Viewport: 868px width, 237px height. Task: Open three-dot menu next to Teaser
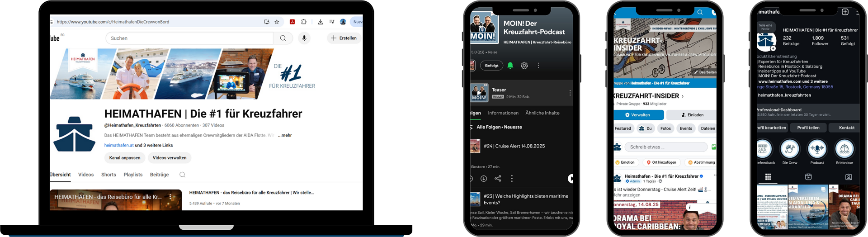570,93
